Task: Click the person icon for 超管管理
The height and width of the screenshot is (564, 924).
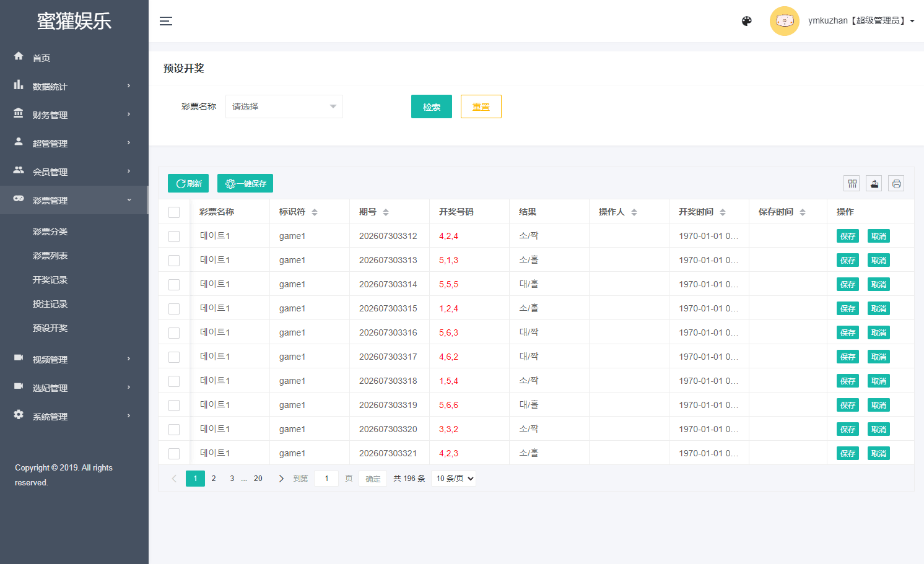Action: click(x=19, y=142)
